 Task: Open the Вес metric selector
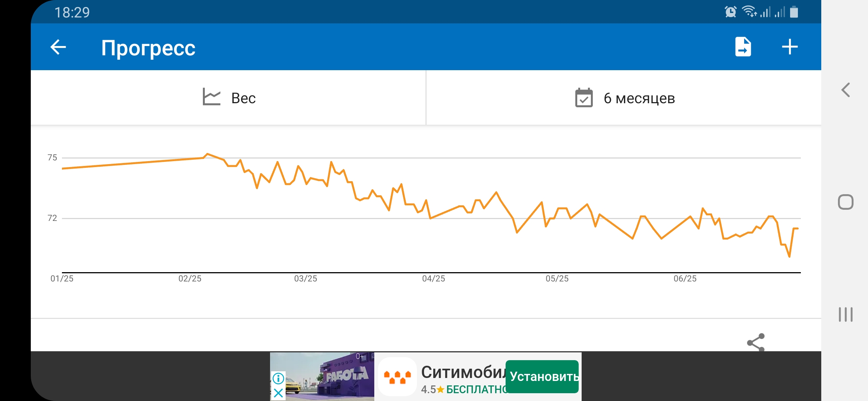click(228, 97)
